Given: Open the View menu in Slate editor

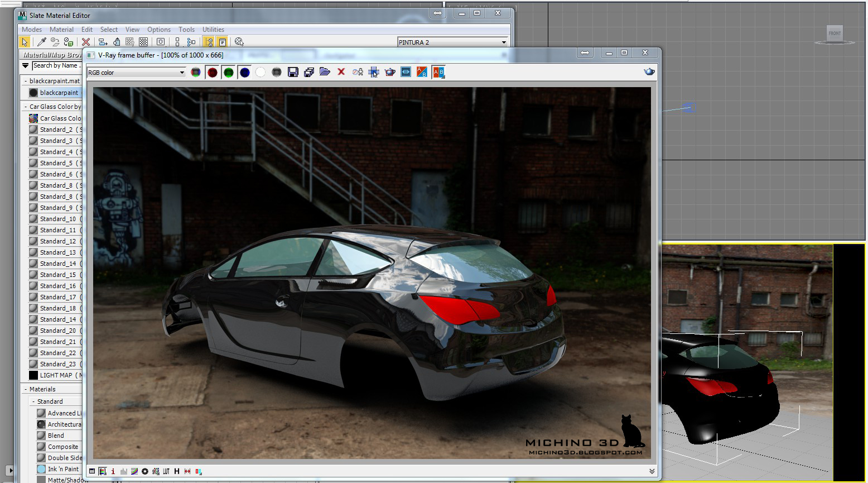Looking at the screenshot, I should tap(132, 30).
